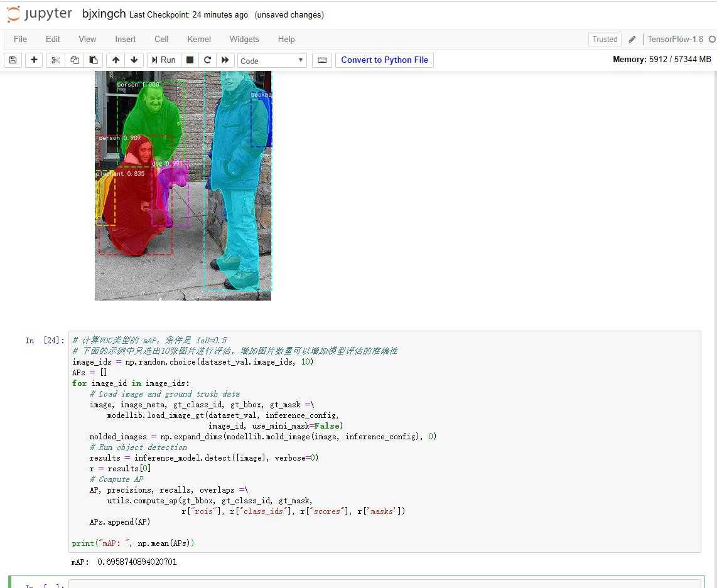Interrupt the kernel with stop icon

tap(190, 60)
